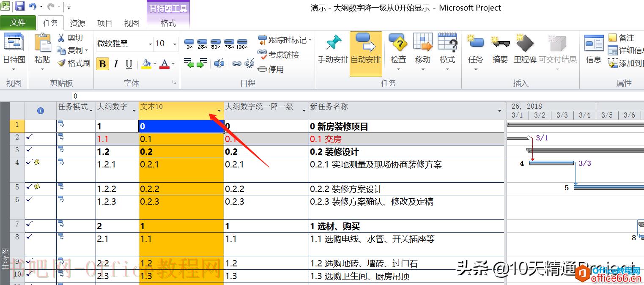Toggle Underline formatting button
Image resolution: width=644 pixels, height=285 pixels.
(x=129, y=64)
